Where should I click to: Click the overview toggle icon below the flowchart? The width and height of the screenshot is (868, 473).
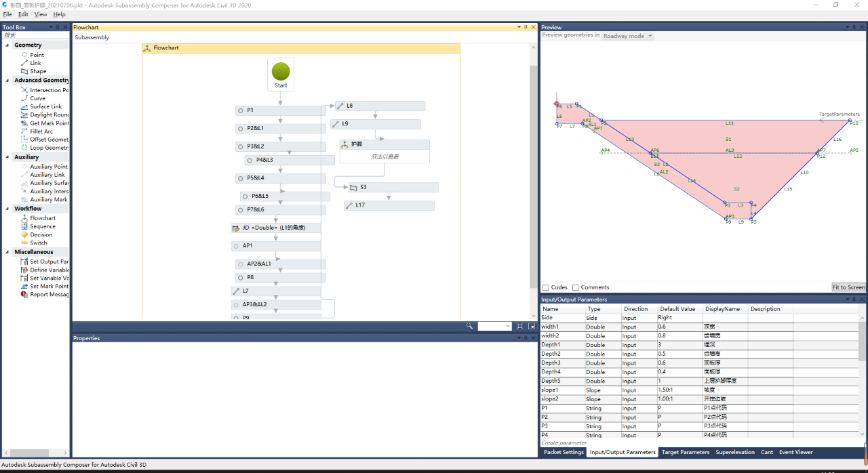pos(532,326)
